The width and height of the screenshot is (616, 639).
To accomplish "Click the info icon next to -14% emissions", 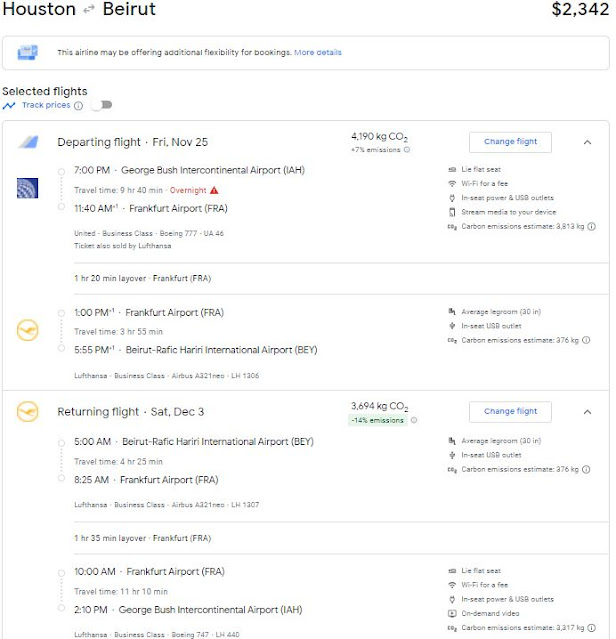I will click(x=414, y=420).
